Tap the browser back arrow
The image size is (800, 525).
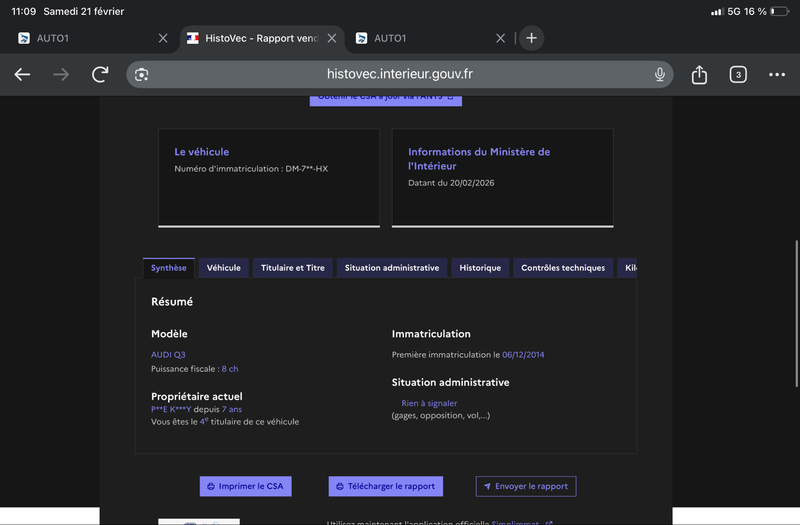22,75
